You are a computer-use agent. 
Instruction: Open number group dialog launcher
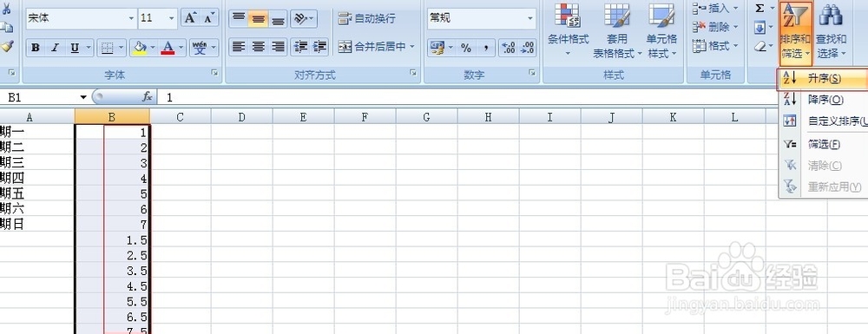532,73
